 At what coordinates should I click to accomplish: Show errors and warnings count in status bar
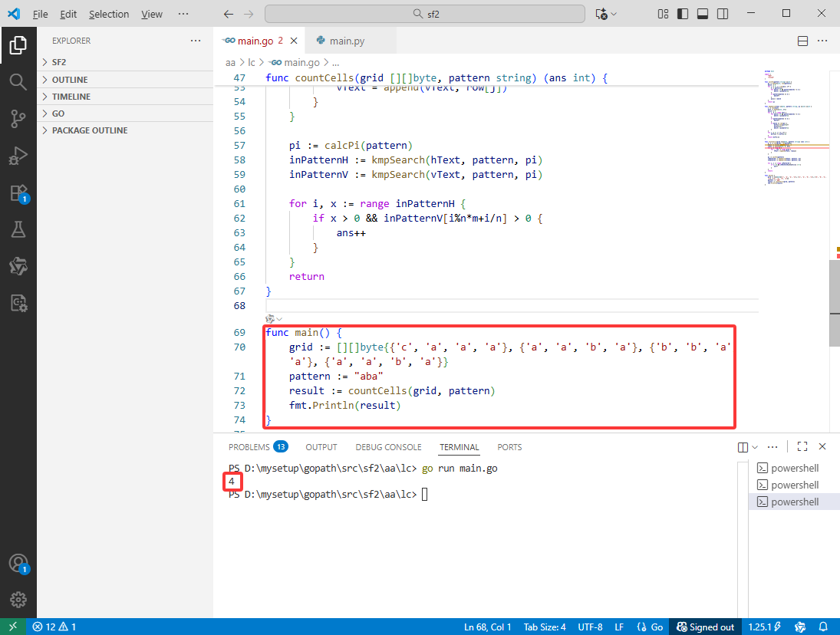54,627
